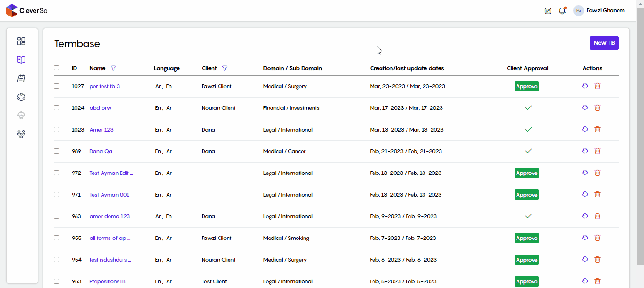644x288 pixels.
Task: Click the language switch icon beside bell
Action: pyautogui.click(x=548, y=11)
